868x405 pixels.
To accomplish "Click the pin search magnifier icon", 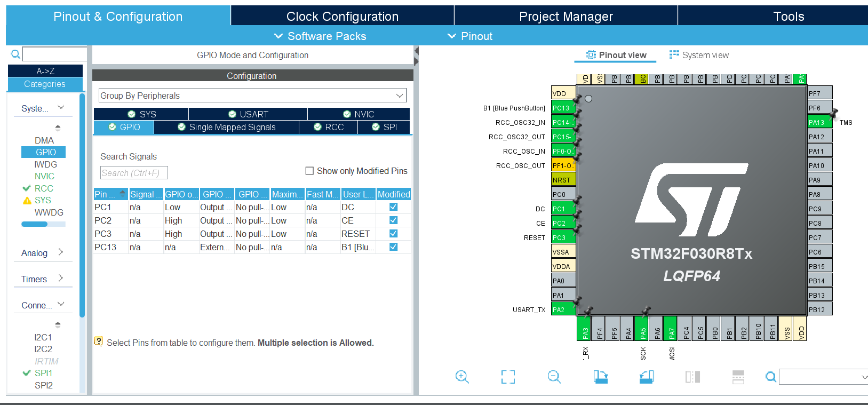I will (x=771, y=377).
